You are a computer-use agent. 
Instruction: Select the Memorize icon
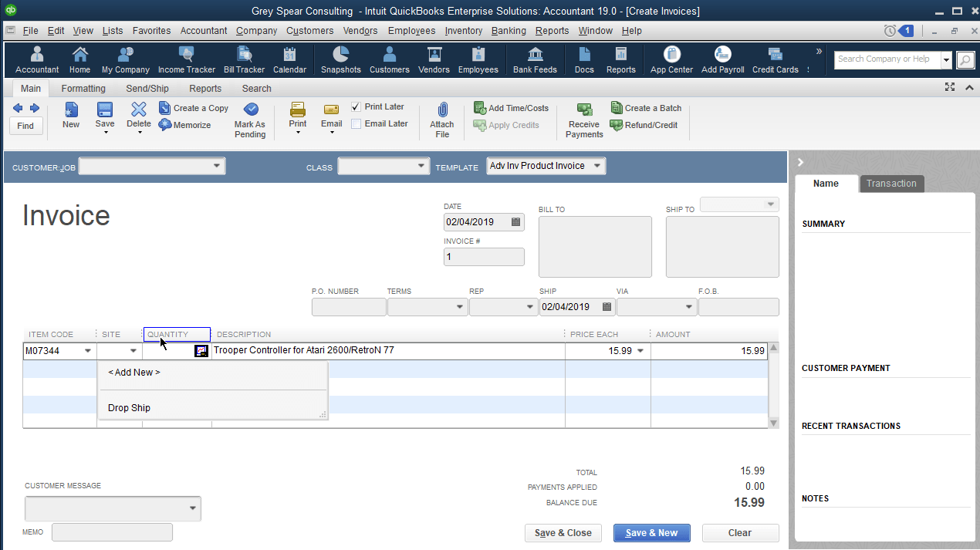click(185, 124)
